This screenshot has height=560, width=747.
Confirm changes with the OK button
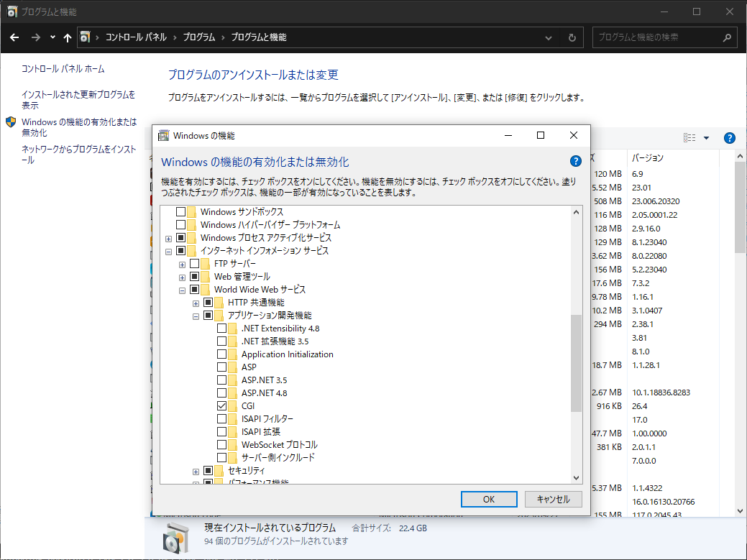tap(489, 499)
